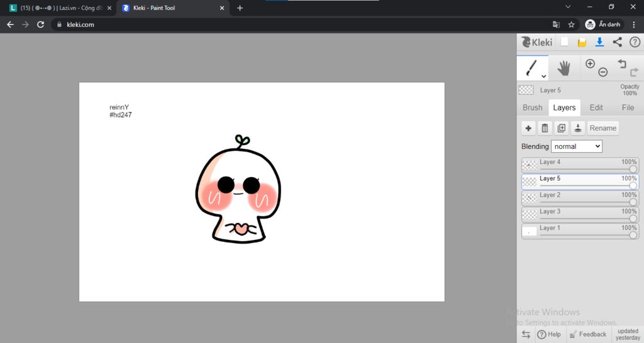
Task: Select Layer 4 in the layer list
Action: (580, 165)
